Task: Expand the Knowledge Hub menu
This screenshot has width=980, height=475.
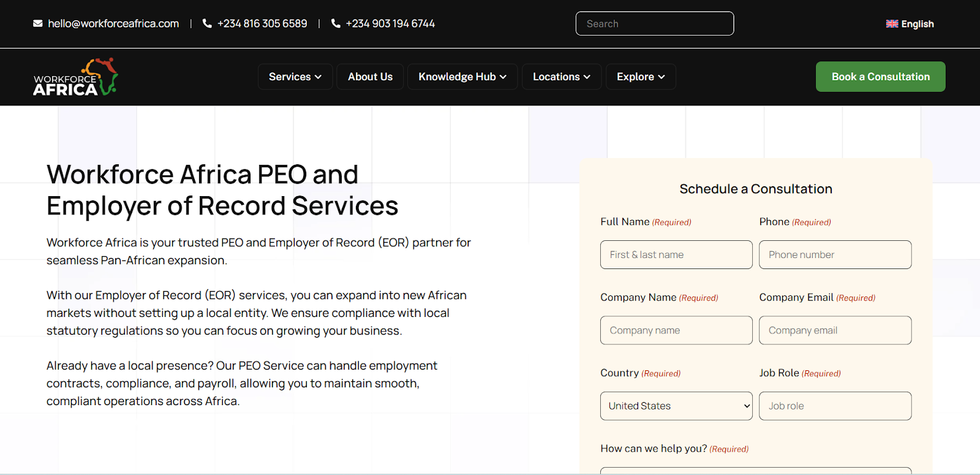Action: [x=462, y=77]
